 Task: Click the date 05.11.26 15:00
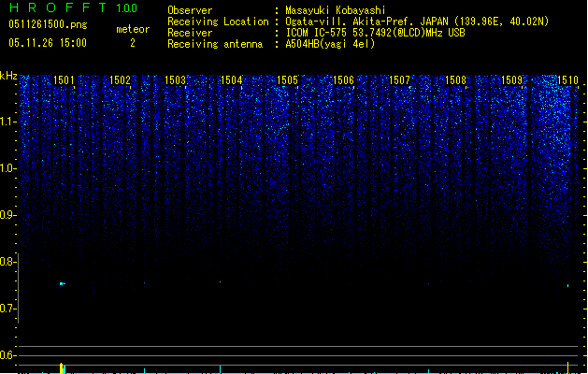tap(48, 43)
